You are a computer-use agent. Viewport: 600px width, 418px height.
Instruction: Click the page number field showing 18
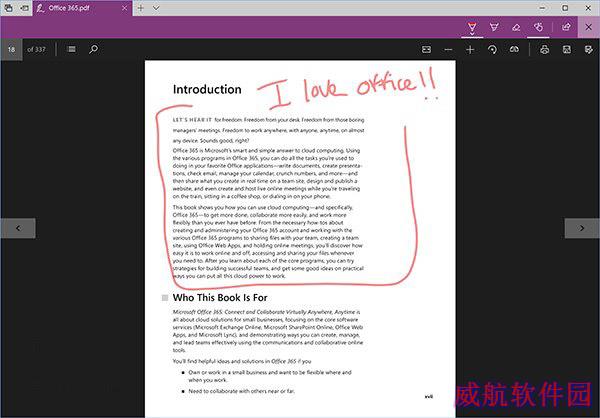pyautogui.click(x=11, y=49)
